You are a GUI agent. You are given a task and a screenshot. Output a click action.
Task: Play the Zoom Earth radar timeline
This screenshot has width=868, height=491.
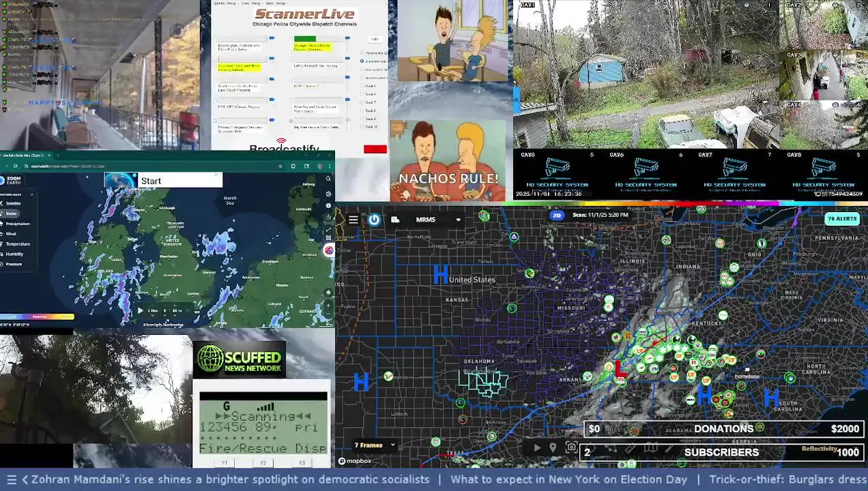coord(141,310)
